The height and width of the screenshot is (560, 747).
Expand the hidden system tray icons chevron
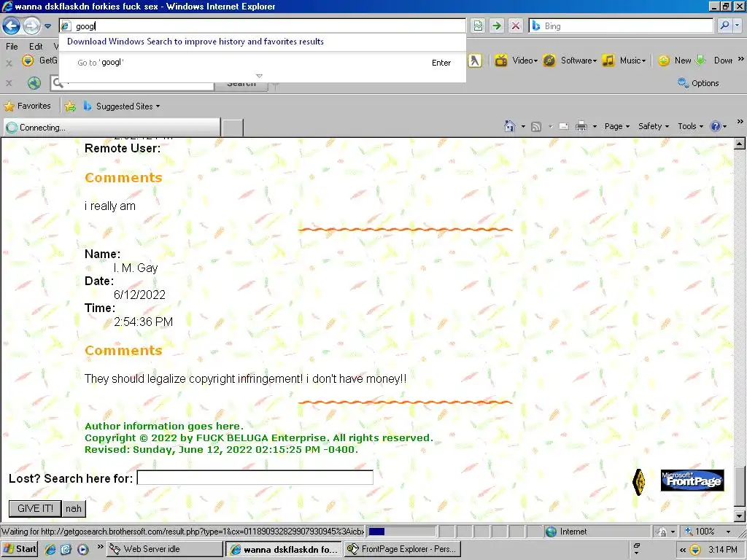click(682, 550)
